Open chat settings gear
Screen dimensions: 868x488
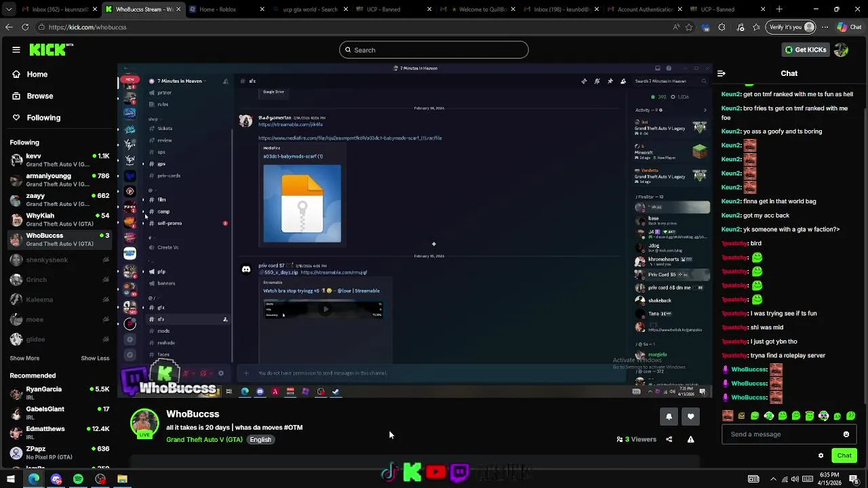click(x=821, y=455)
